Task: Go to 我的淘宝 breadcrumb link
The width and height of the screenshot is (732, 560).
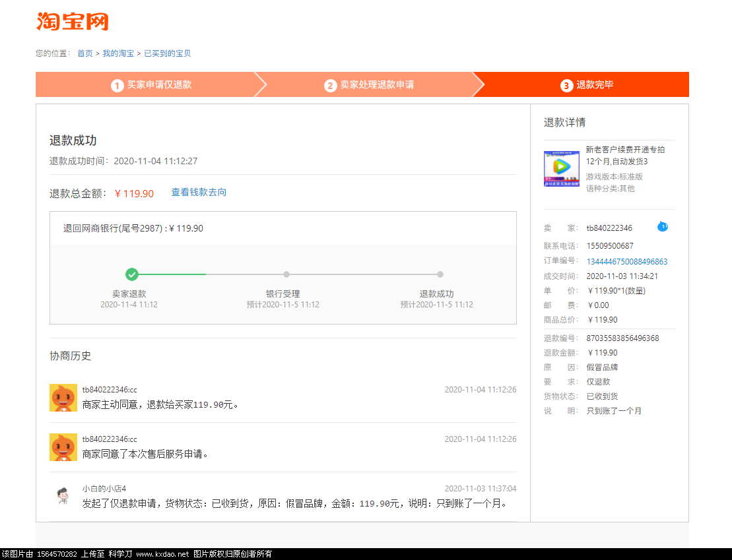Action: pos(118,53)
